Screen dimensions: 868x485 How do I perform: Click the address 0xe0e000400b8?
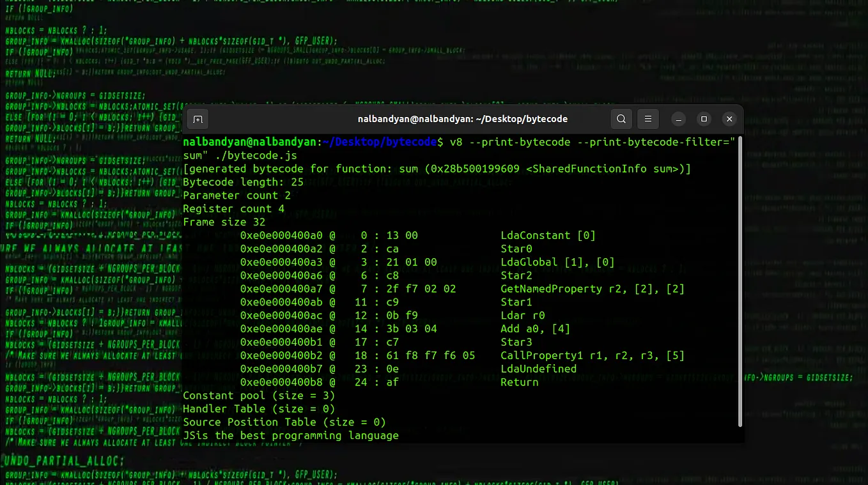(x=281, y=382)
